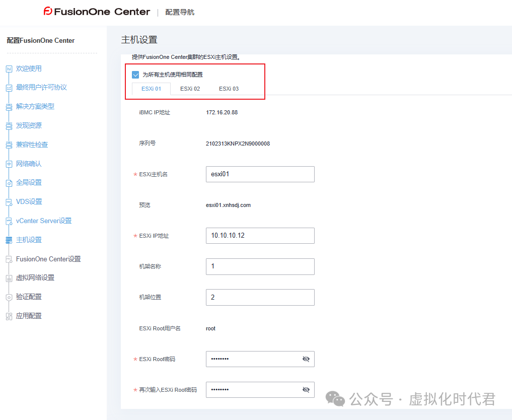Screen dimensions: 512x420
Task: Click the ESXi Root密码 password field
Action: [x=260, y=359]
